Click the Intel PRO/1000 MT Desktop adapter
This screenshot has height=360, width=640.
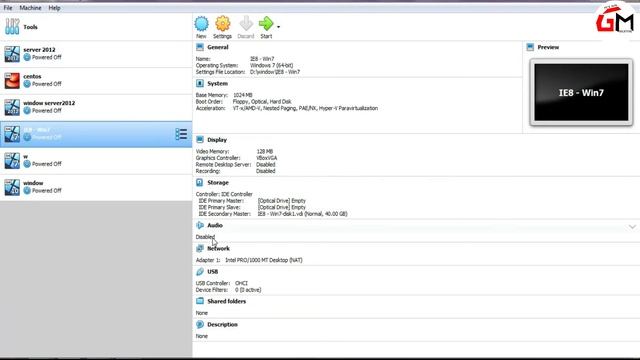(x=264, y=260)
